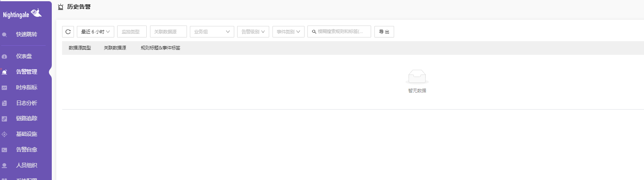The width and height of the screenshot is (644, 180).
Task: Click the 告警自愈 terminal icon
Action: [5, 150]
